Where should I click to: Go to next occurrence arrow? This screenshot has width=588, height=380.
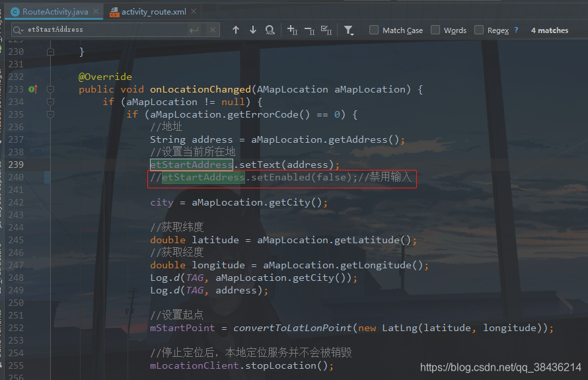pos(253,30)
